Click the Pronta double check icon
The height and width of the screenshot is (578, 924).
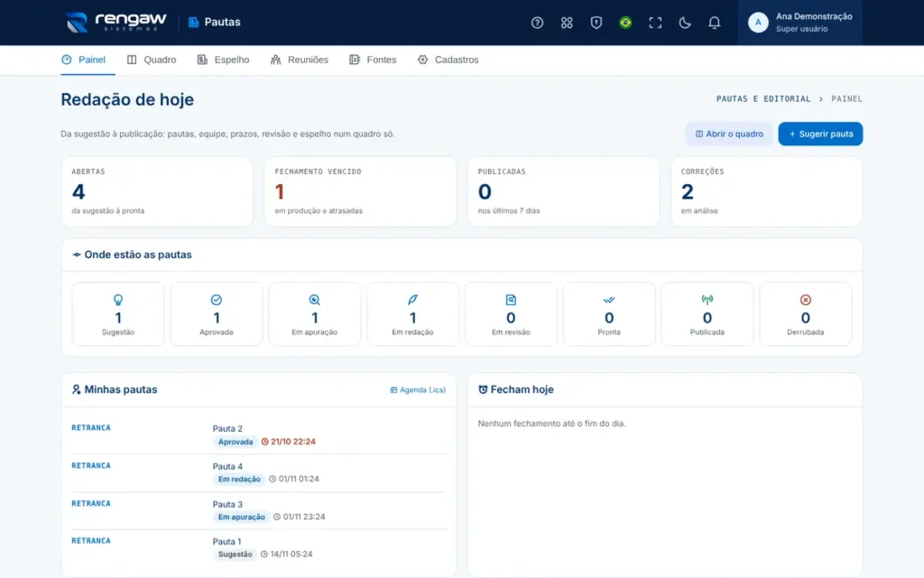pos(609,300)
